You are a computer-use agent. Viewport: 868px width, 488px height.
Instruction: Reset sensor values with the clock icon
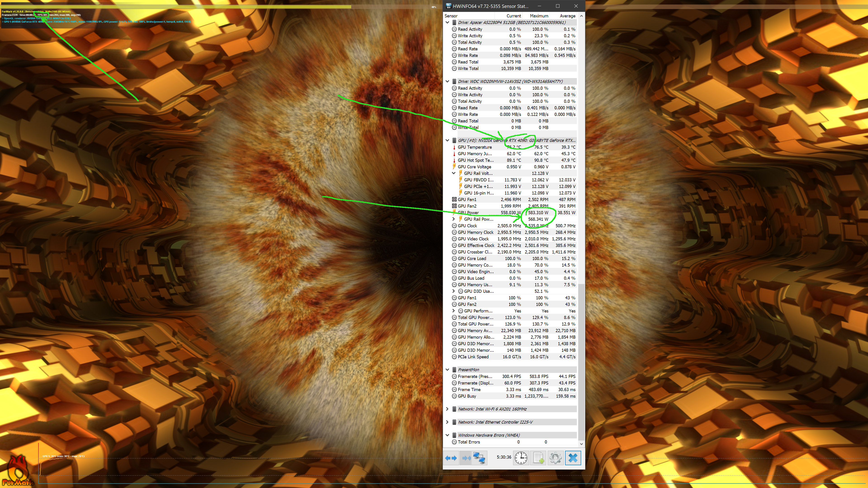pyautogui.click(x=521, y=458)
